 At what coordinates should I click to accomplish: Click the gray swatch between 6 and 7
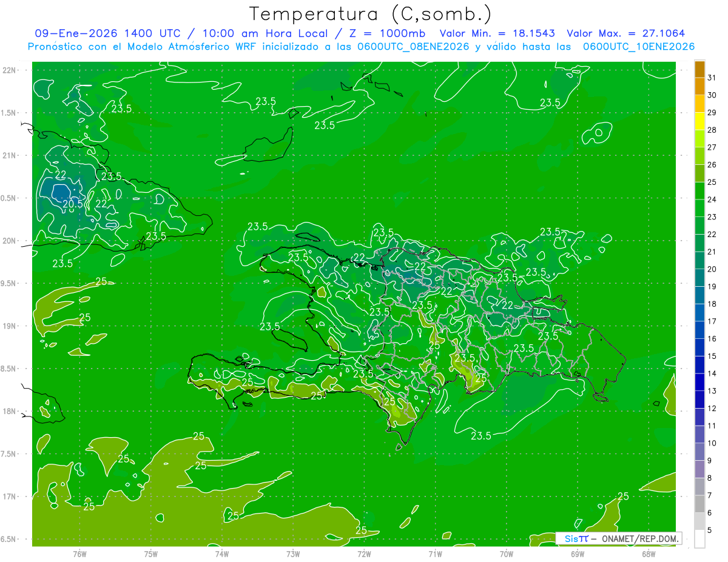pyautogui.click(x=699, y=504)
